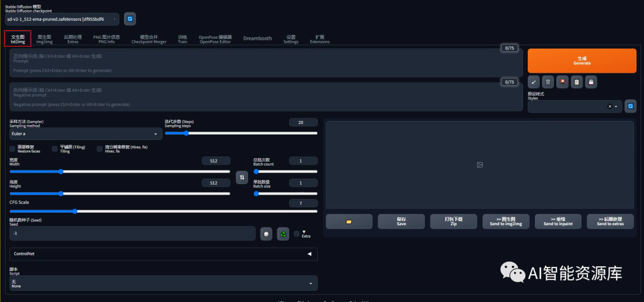
Task: Clear the prompt with trash icon
Action: point(548,82)
